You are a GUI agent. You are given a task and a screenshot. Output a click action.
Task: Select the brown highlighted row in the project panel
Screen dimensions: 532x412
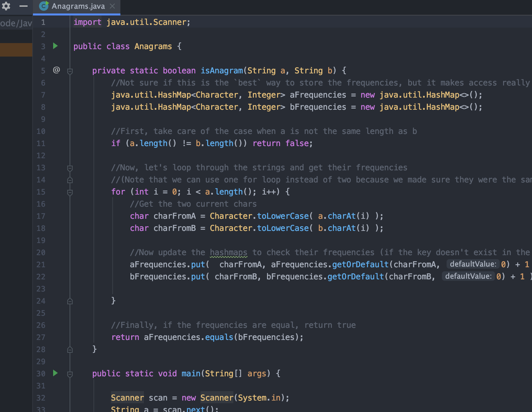coord(16,49)
